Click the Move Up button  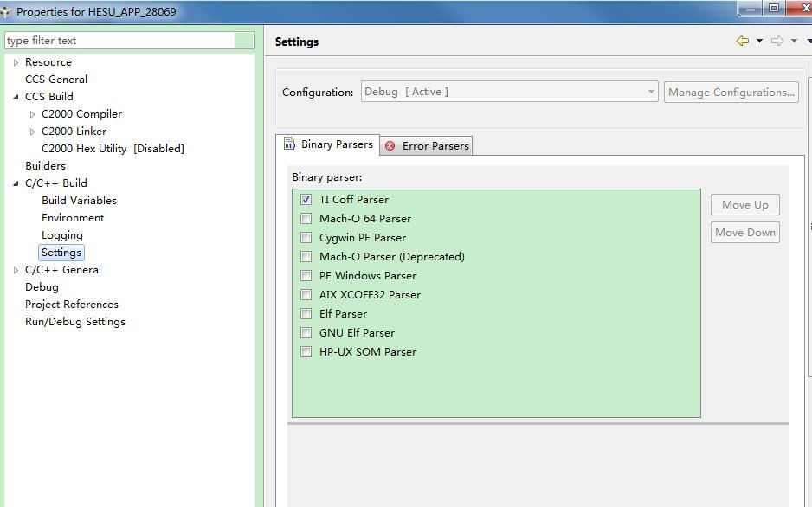coord(744,205)
